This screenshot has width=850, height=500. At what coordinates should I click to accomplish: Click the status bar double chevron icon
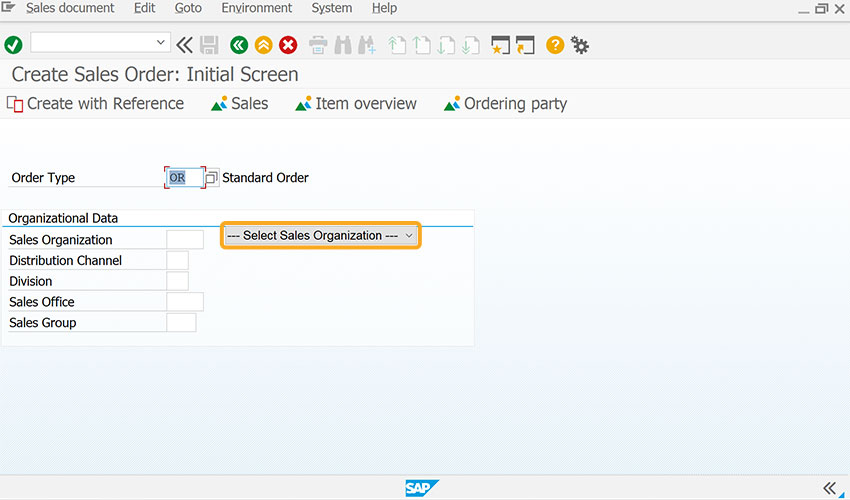(x=829, y=488)
